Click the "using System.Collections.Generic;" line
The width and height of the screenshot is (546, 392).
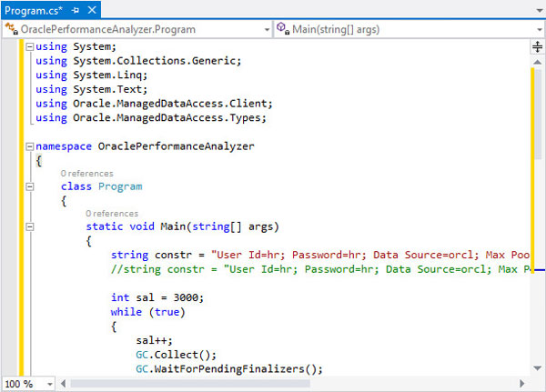[138, 61]
